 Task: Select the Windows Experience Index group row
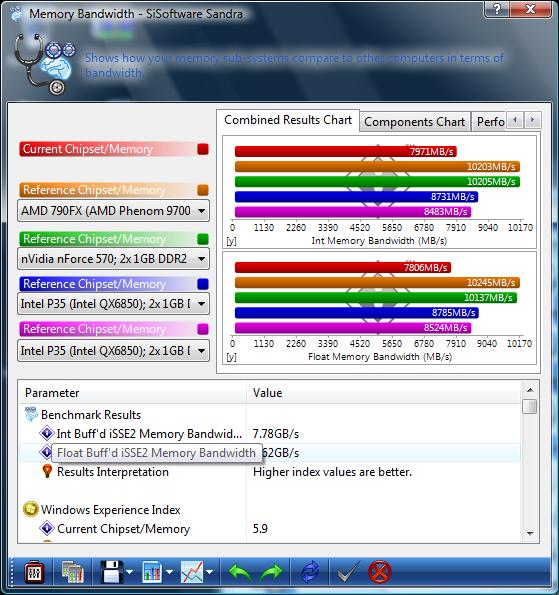tap(269, 510)
